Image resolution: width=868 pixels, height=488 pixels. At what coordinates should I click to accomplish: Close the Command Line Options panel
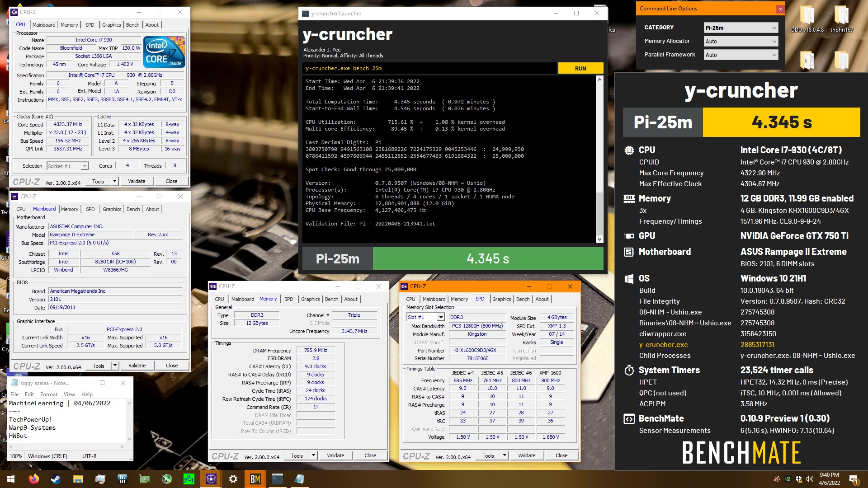pos(780,9)
